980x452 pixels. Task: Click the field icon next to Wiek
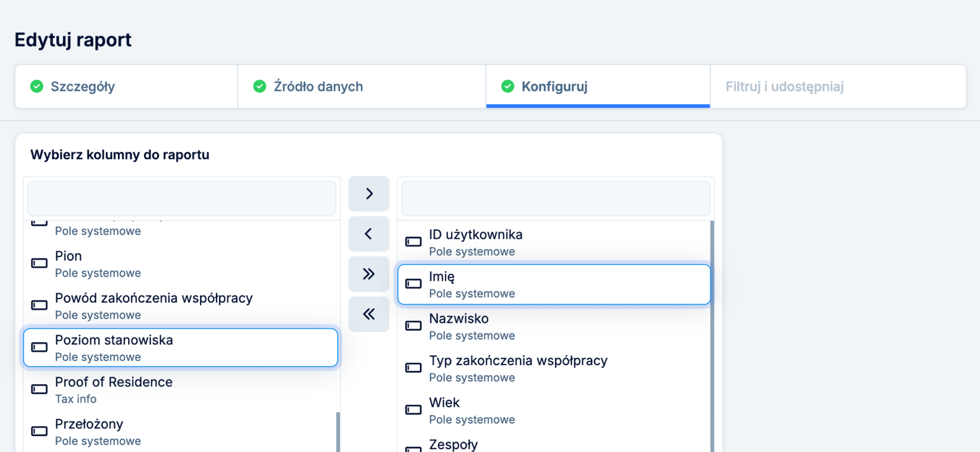(x=413, y=410)
